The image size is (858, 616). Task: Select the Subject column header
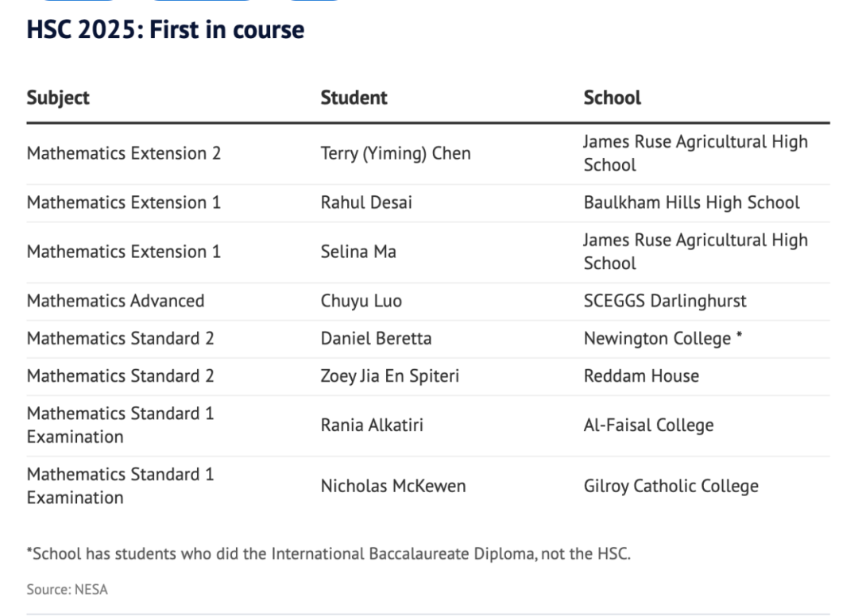click(x=58, y=98)
